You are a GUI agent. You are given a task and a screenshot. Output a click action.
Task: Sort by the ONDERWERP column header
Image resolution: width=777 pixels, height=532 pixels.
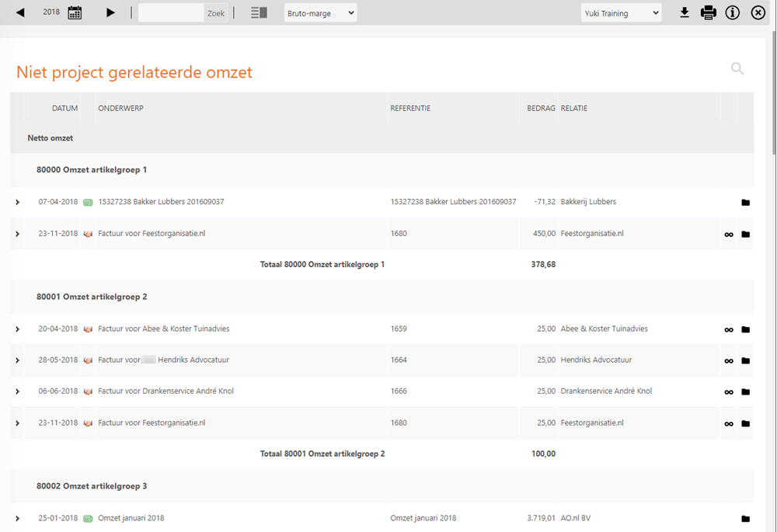[120, 108]
